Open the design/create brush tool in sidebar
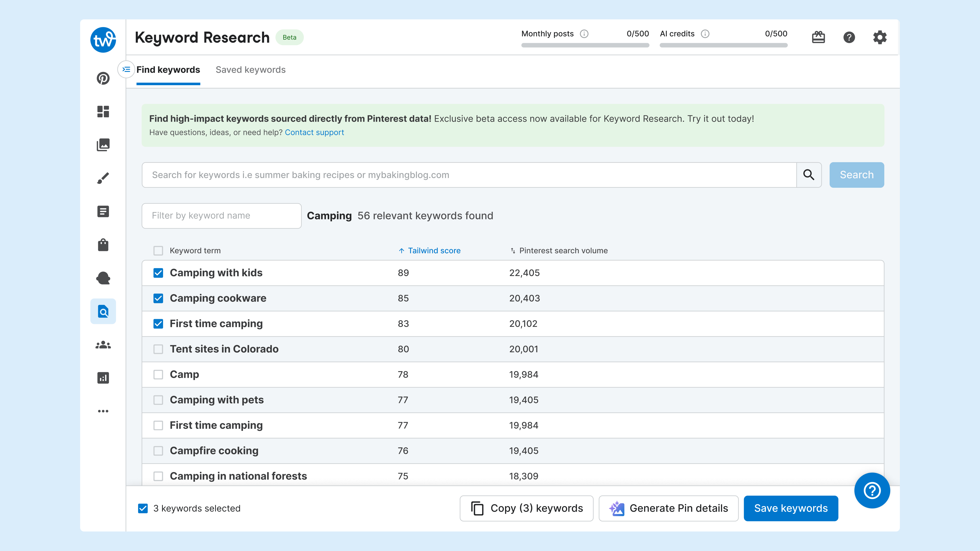The width and height of the screenshot is (980, 551). pyautogui.click(x=103, y=178)
